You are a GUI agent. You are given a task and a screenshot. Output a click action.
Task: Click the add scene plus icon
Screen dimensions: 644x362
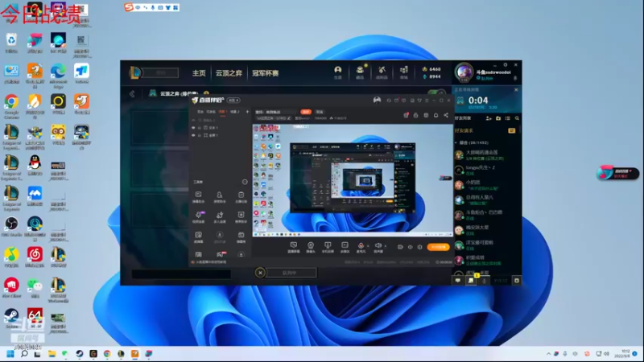pyautogui.click(x=247, y=112)
